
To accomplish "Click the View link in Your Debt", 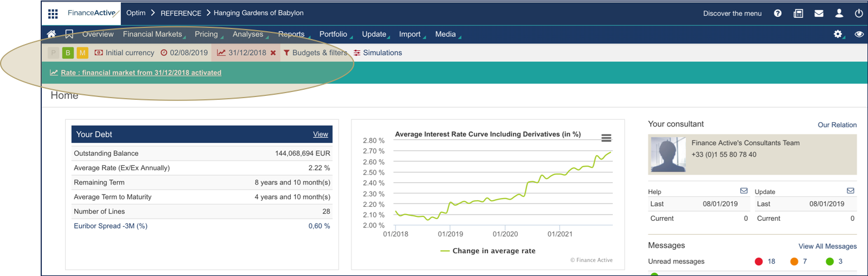I will tap(320, 134).
